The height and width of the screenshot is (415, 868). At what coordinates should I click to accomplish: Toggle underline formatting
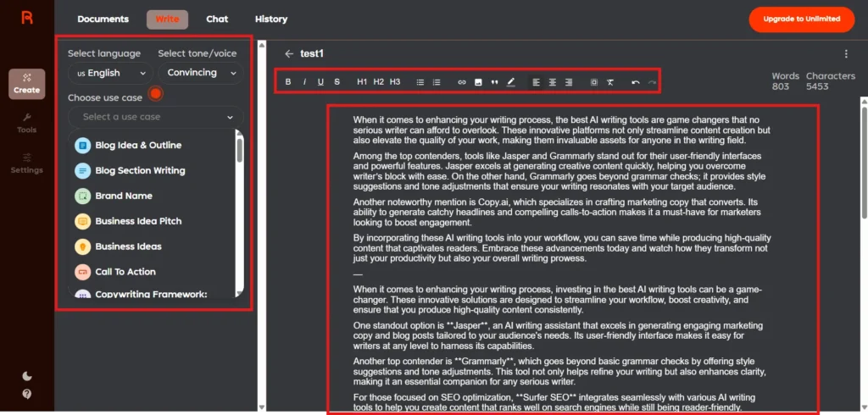(320, 82)
